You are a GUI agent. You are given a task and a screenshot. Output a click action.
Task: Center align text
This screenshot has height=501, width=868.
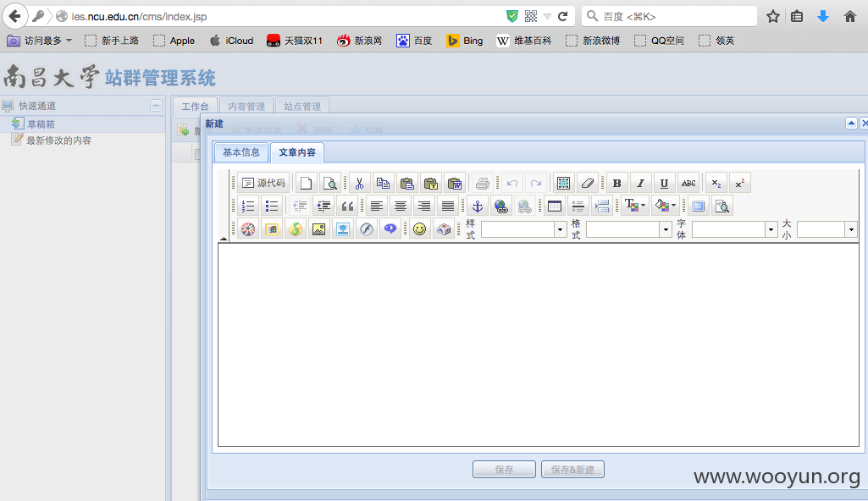coord(401,206)
